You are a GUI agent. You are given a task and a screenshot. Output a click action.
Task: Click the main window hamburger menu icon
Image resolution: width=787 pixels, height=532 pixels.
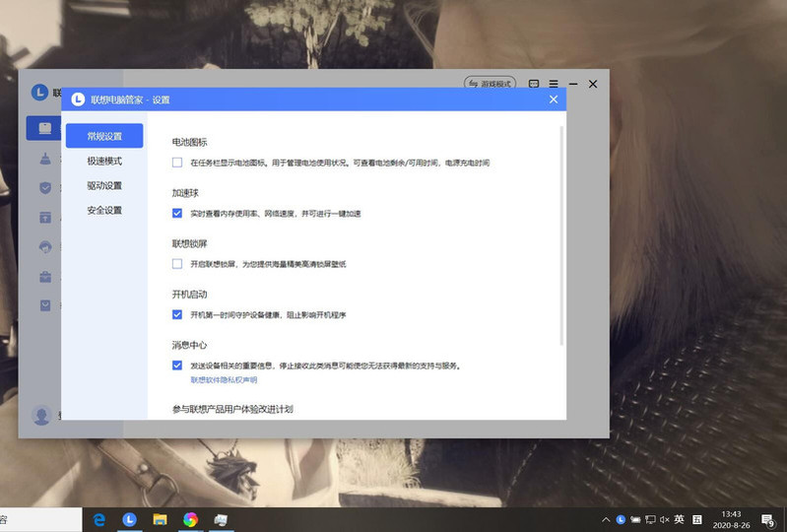pos(554,85)
